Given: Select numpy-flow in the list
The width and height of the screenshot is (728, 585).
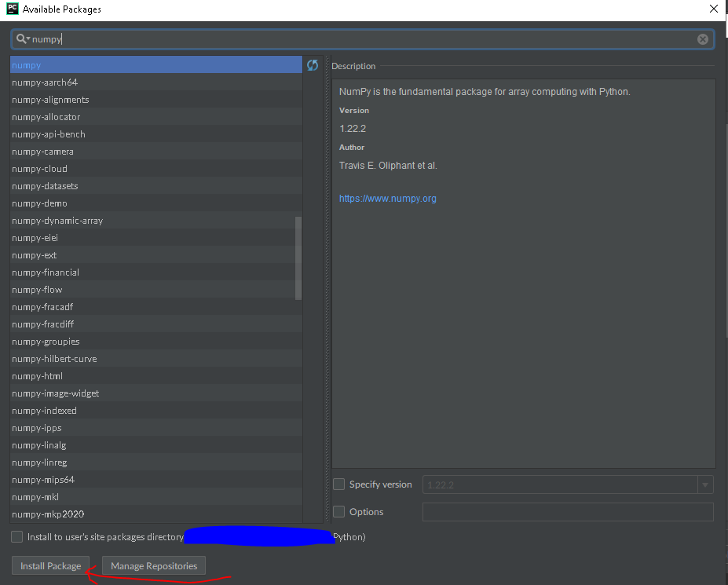Looking at the screenshot, I should 156,290.
